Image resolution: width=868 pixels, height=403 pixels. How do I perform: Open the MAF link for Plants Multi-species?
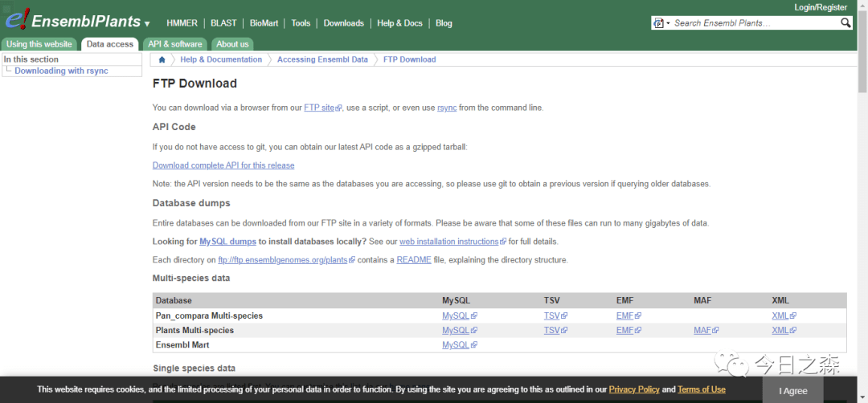[702, 330]
